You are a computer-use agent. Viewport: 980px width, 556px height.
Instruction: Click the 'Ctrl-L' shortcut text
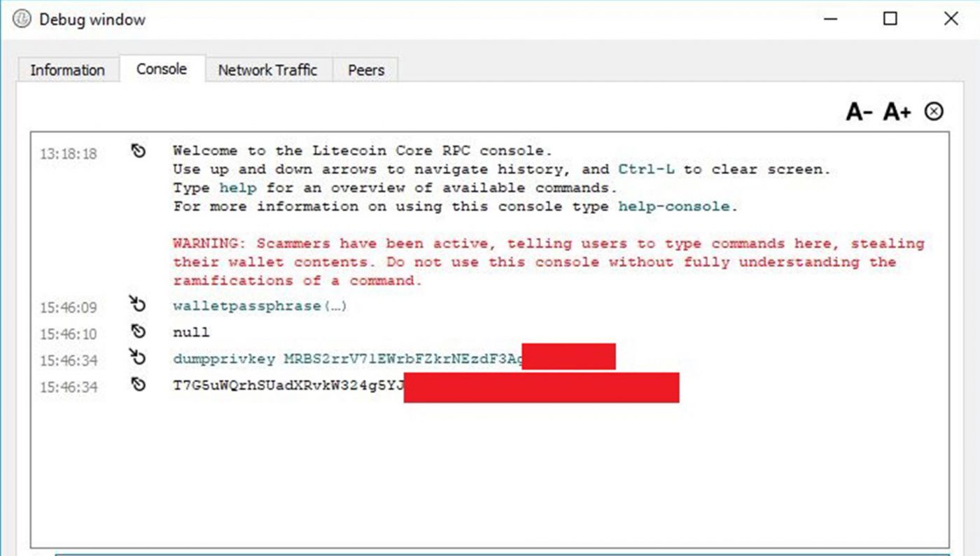point(646,169)
